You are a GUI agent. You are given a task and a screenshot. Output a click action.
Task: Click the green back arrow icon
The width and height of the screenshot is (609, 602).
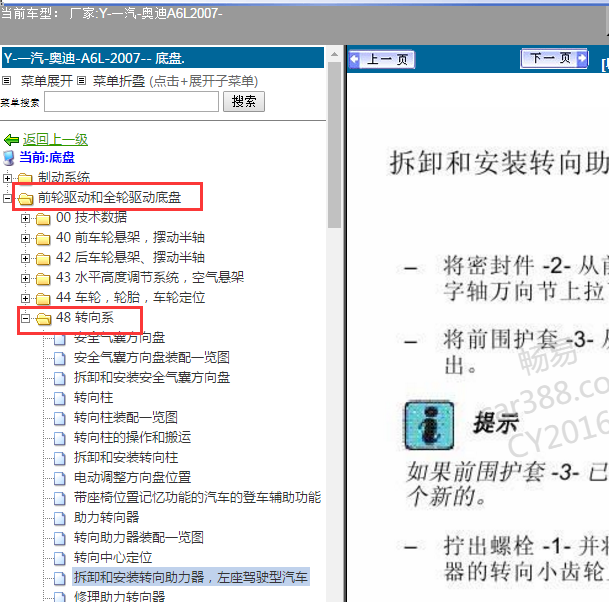click(11, 139)
